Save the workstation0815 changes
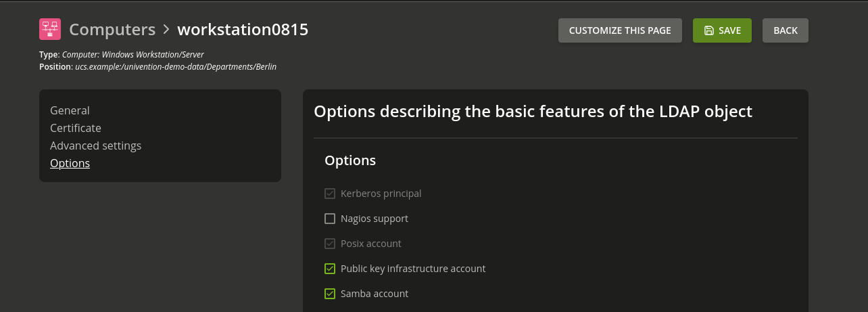This screenshot has height=312, width=868. pyautogui.click(x=722, y=30)
